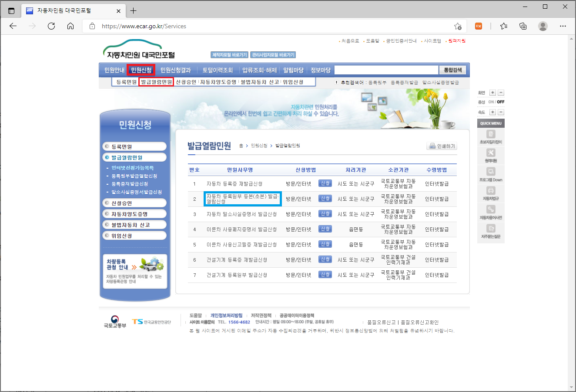Open the 알림마당 menu

[x=293, y=70]
